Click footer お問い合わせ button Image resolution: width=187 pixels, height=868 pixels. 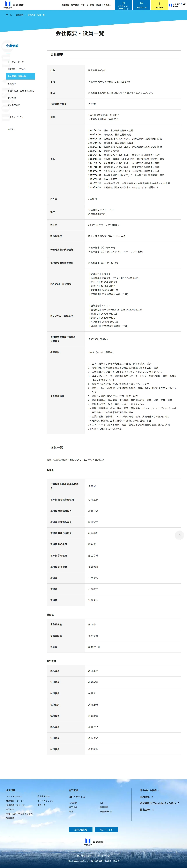(81, 829)
